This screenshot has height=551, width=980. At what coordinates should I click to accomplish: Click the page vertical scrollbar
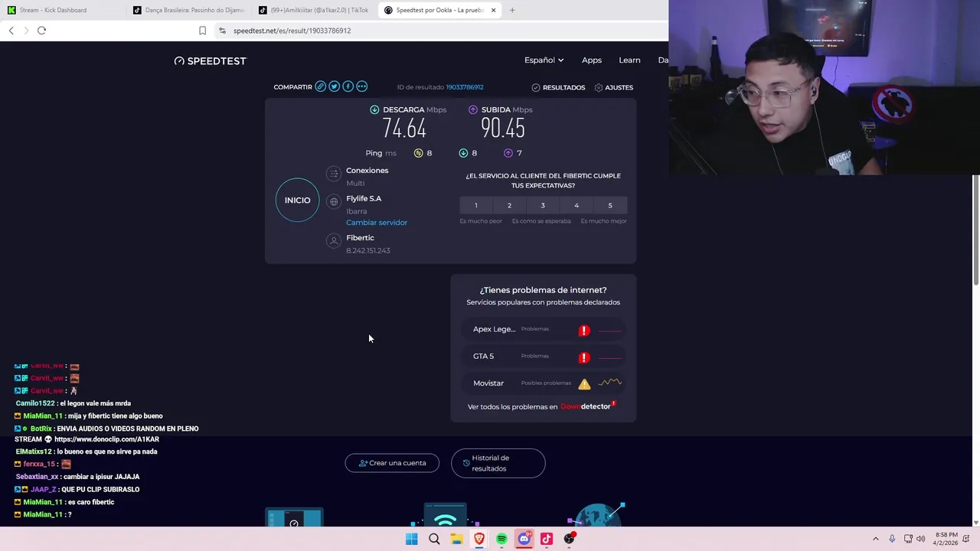pyautogui.click(x=975, y=230)
